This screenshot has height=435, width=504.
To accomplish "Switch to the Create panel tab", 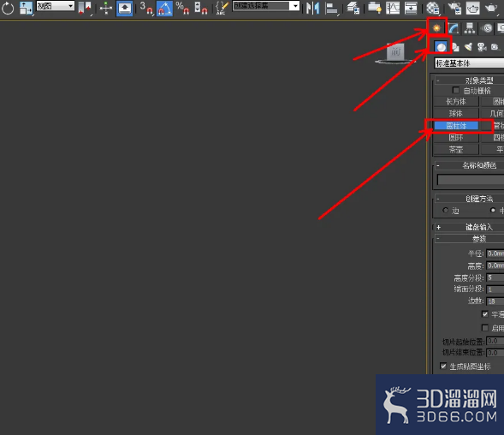I will 436,28.
